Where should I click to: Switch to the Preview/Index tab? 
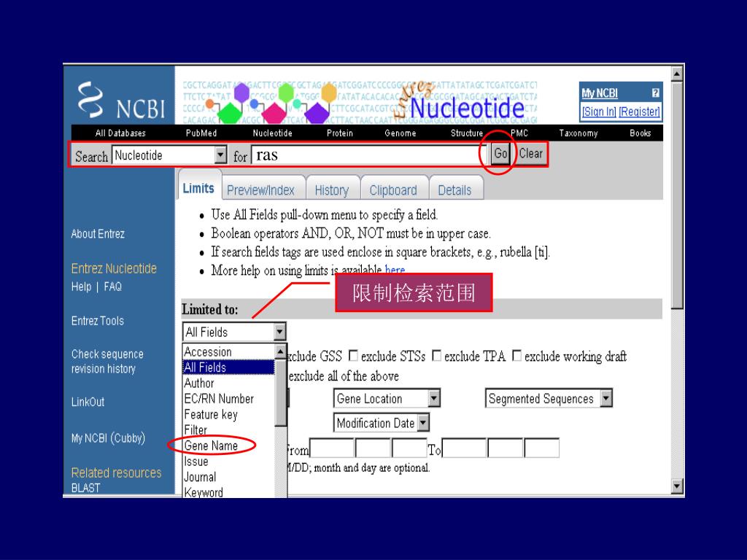point(260,190)
